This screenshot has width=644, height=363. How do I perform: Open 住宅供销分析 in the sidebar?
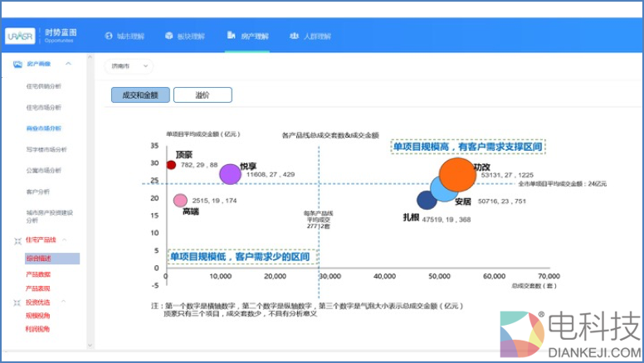point(43,86)
